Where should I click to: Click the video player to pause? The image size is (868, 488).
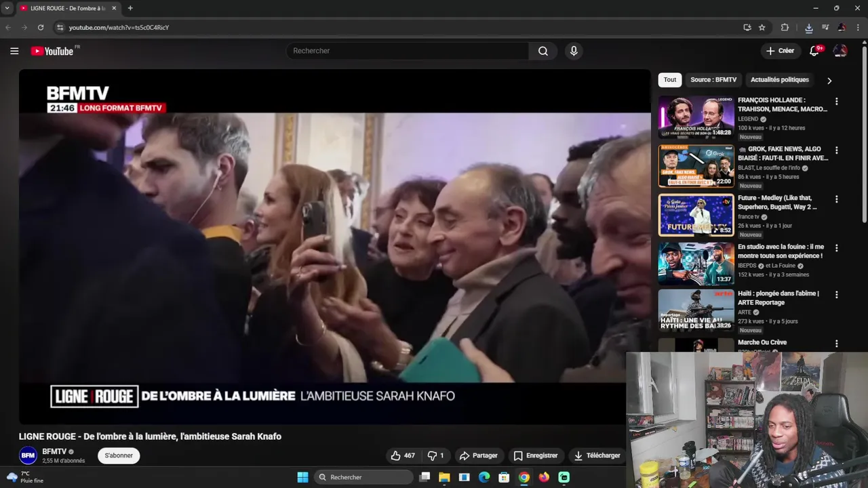334,247
